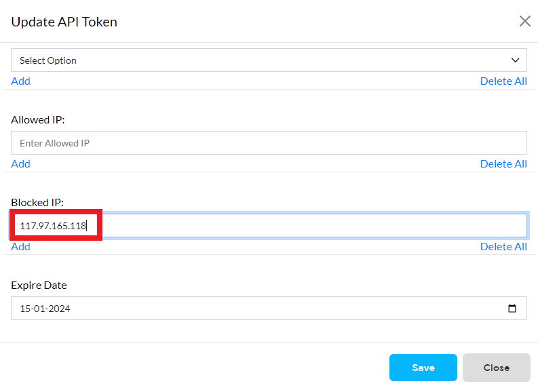Click Add under Allowed IP

click(20, 164)
